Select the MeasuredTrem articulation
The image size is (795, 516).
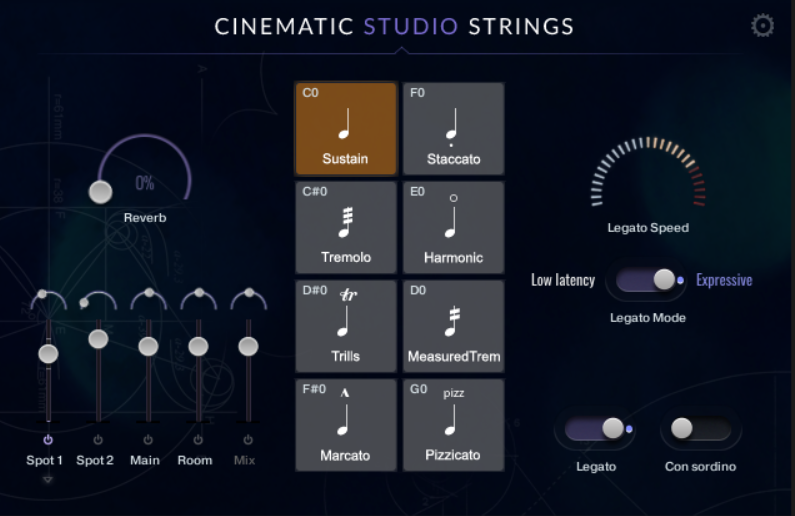453,326
